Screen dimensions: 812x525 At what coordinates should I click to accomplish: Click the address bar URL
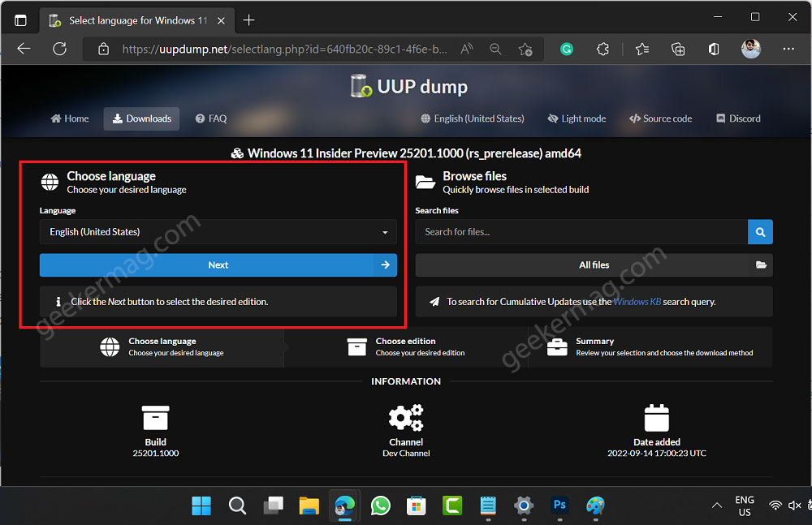(x=284, y=49)
